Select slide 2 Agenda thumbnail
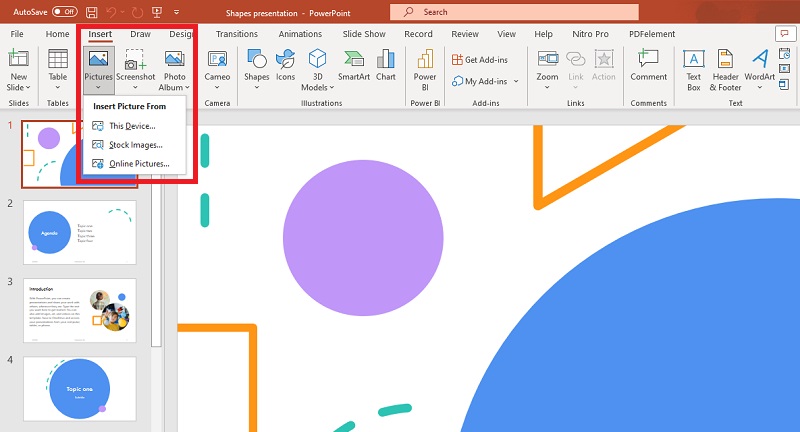Screen dimensions: 800x432 pos(80,232)
